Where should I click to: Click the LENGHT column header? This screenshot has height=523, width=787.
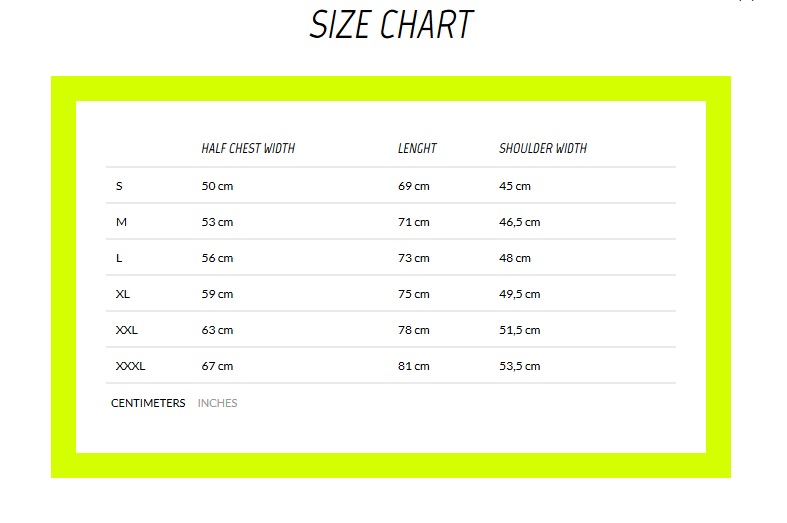[417, 149]
